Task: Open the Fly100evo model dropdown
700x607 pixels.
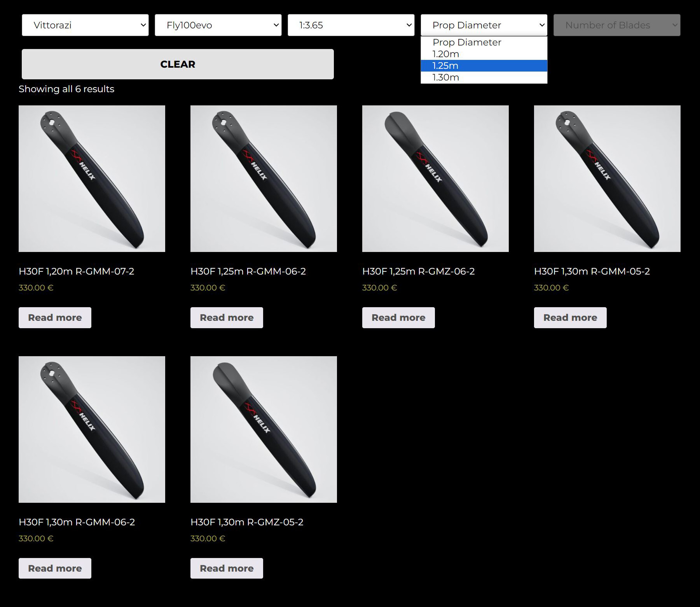Action: (218, 25)
